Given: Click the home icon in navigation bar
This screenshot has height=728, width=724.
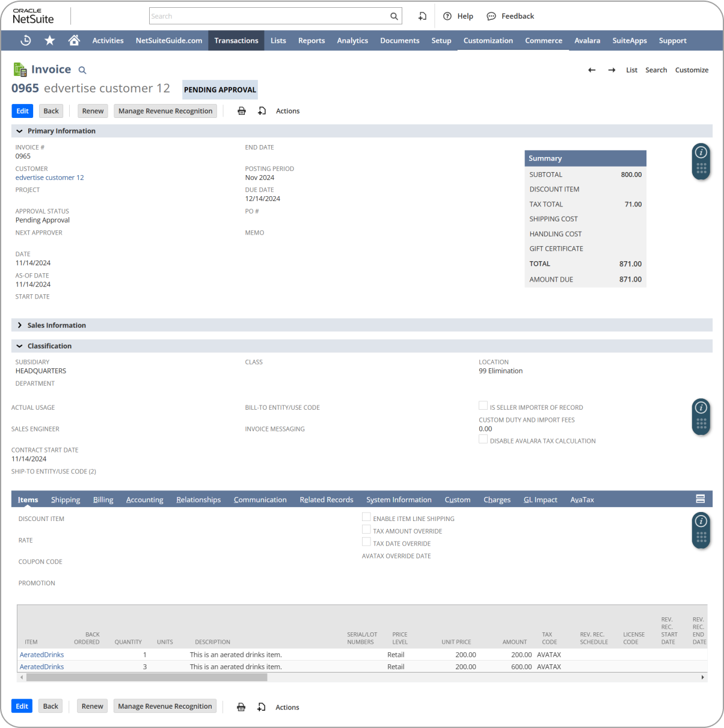Looking at the screenshot, I should [x=73, y=40].
